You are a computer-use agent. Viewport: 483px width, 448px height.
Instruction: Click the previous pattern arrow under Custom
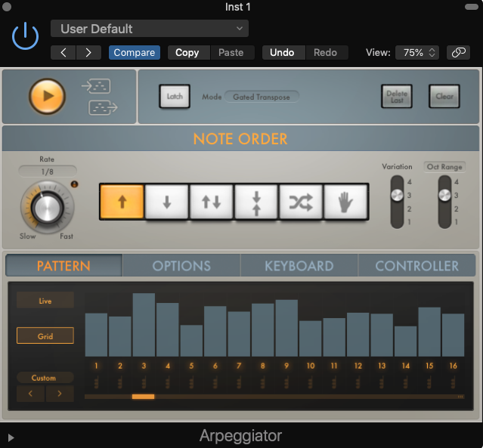pos(30,394)
